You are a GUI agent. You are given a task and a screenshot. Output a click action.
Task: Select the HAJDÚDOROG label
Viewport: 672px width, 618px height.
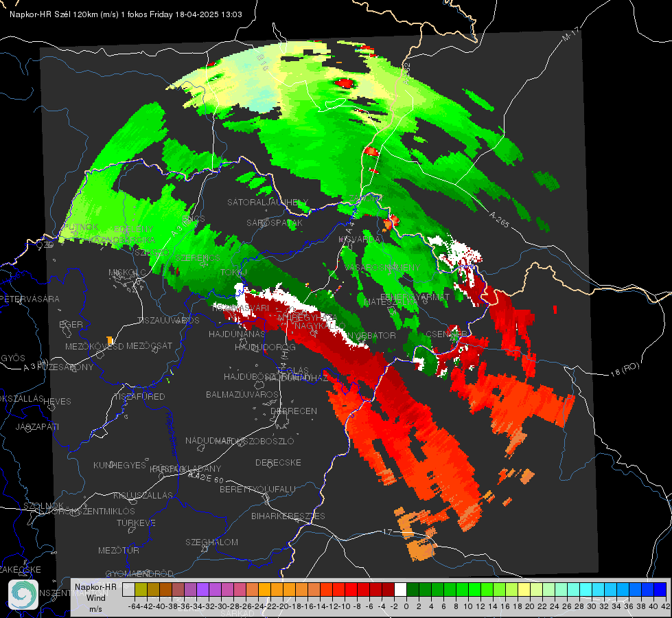click(x=265, y=347)
